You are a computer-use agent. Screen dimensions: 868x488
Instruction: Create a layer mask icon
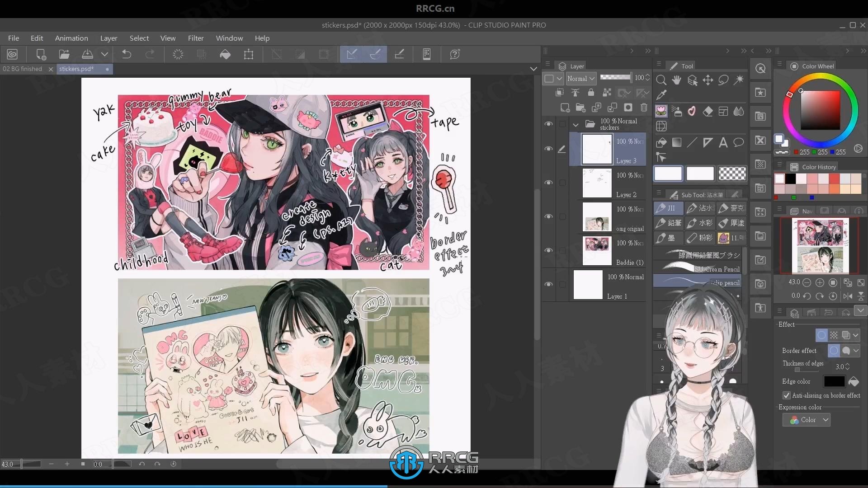click(628, 108)
